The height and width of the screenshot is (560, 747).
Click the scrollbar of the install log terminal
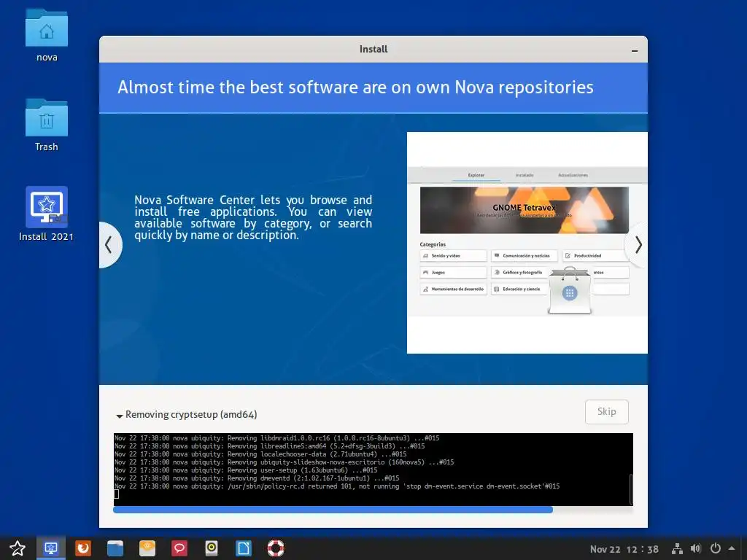(631, 489)
